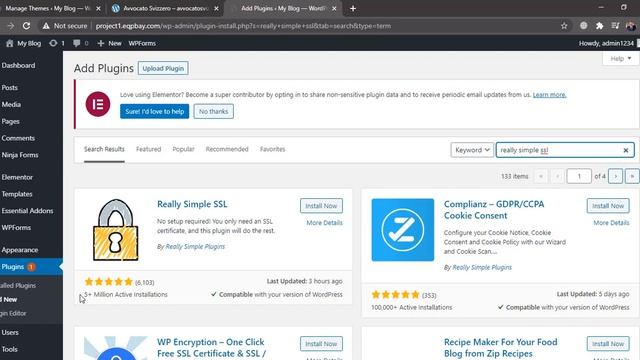Switch to the Manage Themes tab
Viewport: 640px width, 360px height.
click(x=47, y=8)
